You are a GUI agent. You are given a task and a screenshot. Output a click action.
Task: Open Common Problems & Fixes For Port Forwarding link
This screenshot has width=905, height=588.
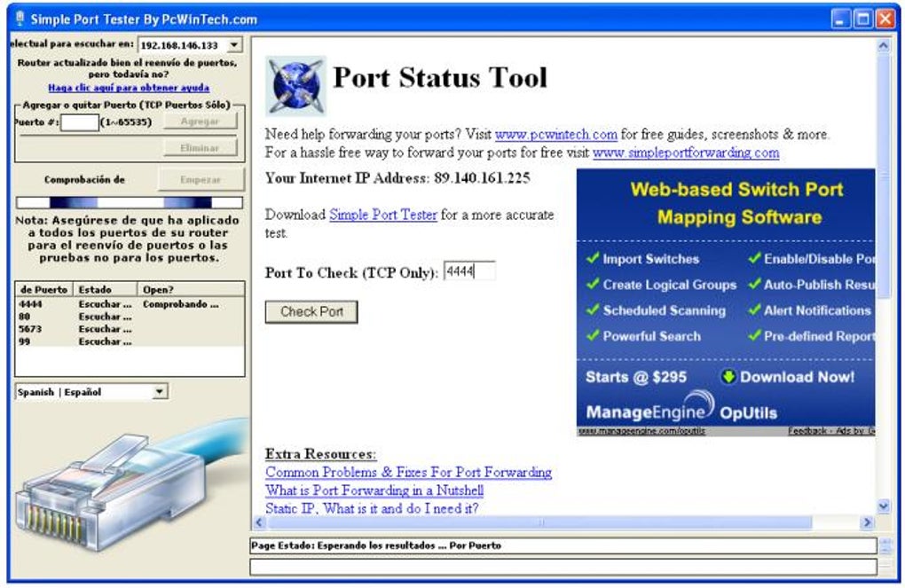tap(408, 472)
